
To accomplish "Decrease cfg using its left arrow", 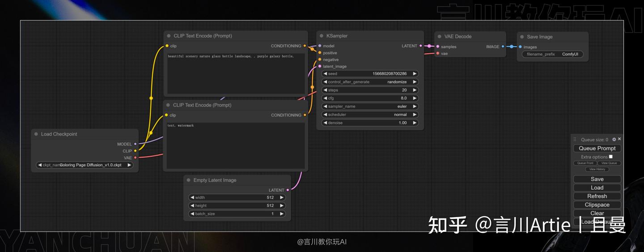I will point(325,98).
